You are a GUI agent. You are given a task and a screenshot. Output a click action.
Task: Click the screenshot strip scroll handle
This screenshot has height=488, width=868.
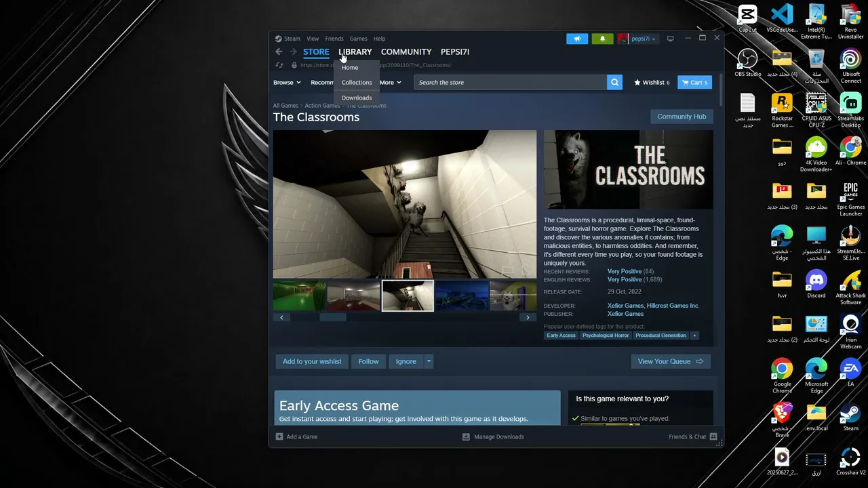[x=332, y=317]
